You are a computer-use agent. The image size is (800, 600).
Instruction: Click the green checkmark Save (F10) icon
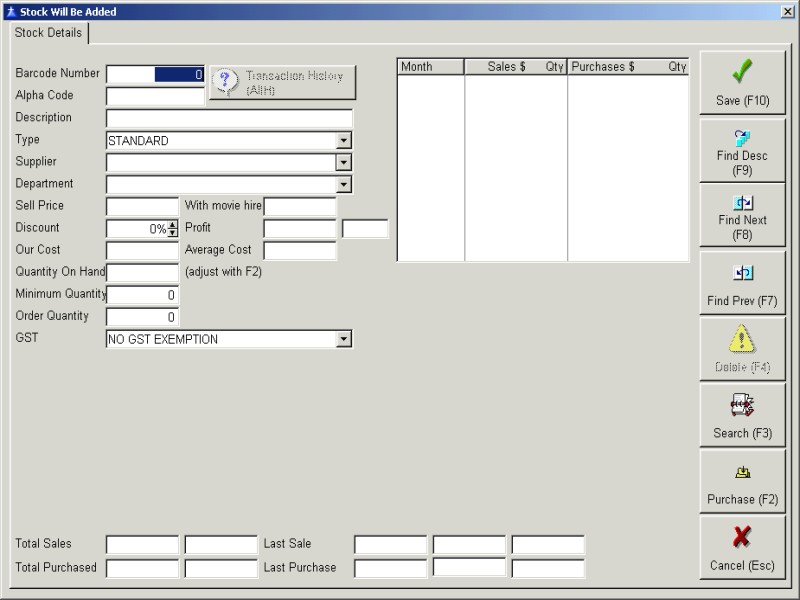click(x=742, y=72)
